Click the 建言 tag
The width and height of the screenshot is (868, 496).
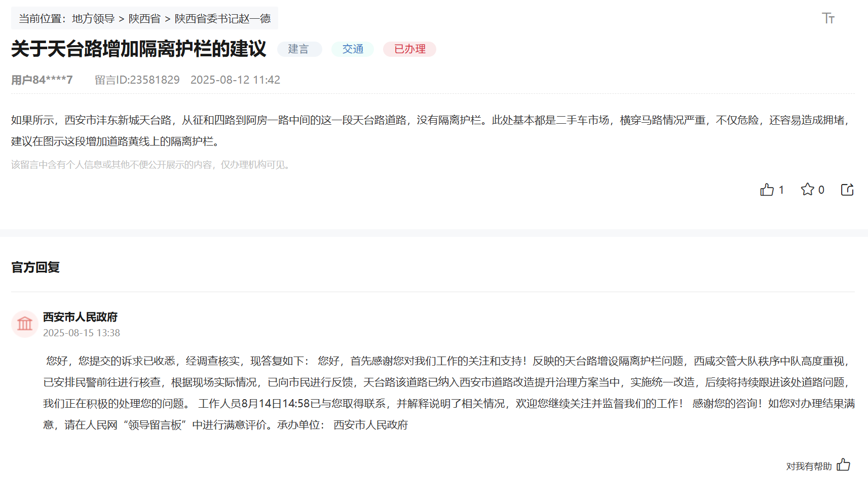point(299,49)
